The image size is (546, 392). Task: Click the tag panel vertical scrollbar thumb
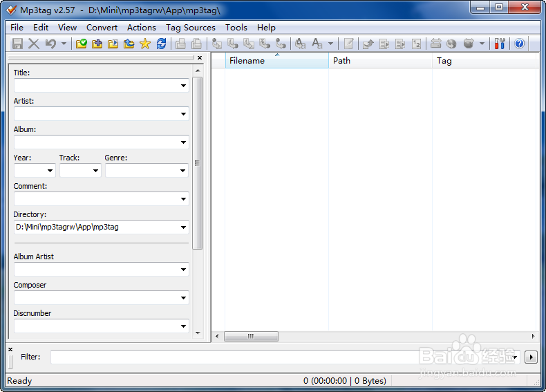(198, 163)
